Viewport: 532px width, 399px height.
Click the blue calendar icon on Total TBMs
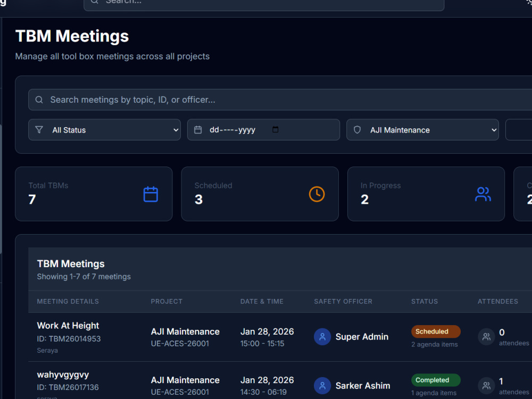point(151,194)
